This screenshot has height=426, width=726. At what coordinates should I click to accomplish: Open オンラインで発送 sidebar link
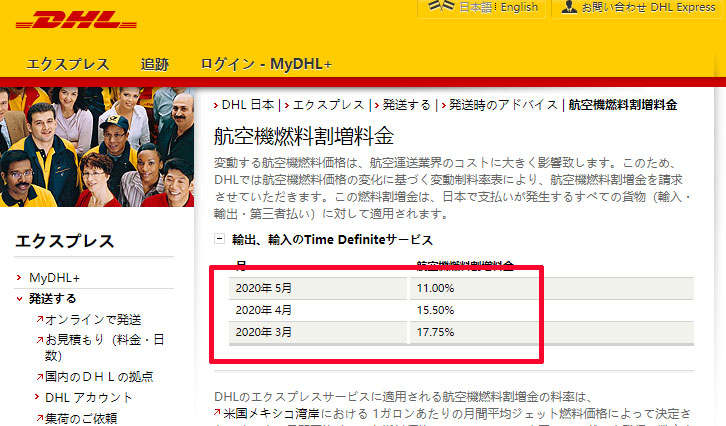[x=93, y=320]
